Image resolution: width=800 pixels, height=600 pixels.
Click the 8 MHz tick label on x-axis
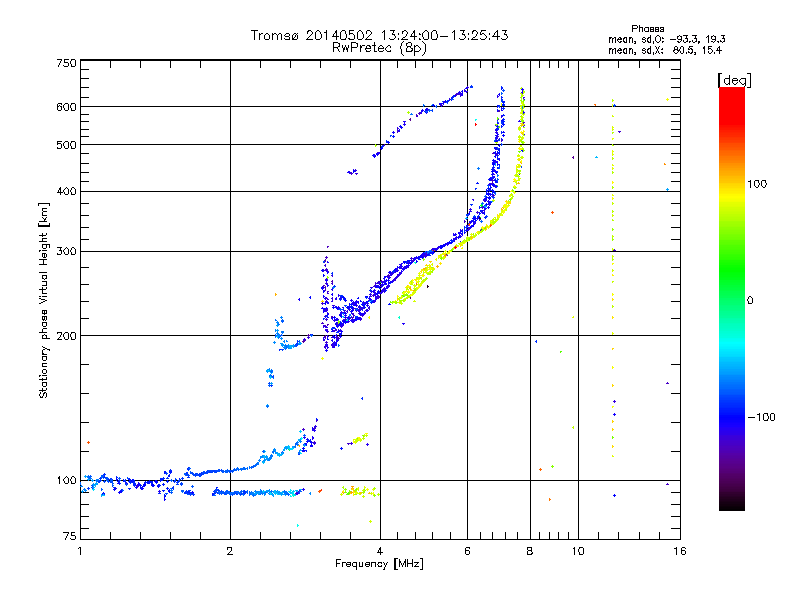[x=530, y=551]
